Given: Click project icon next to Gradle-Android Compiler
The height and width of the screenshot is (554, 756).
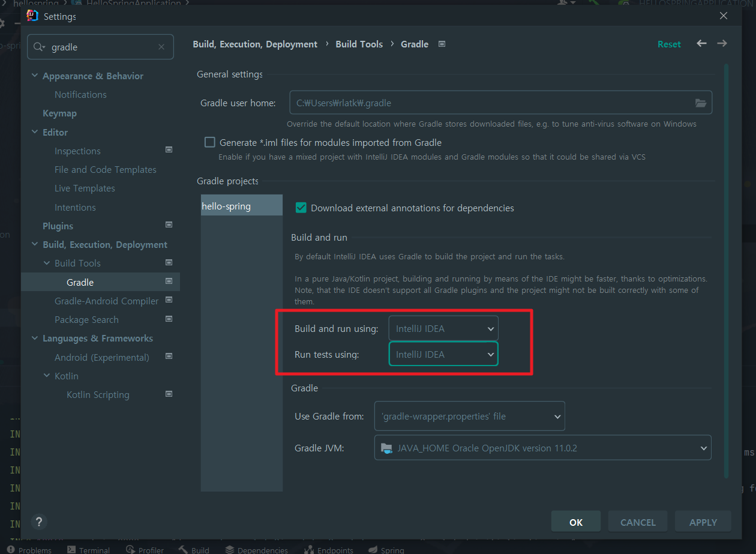Looking at the screenshot, I should [169, 300].
